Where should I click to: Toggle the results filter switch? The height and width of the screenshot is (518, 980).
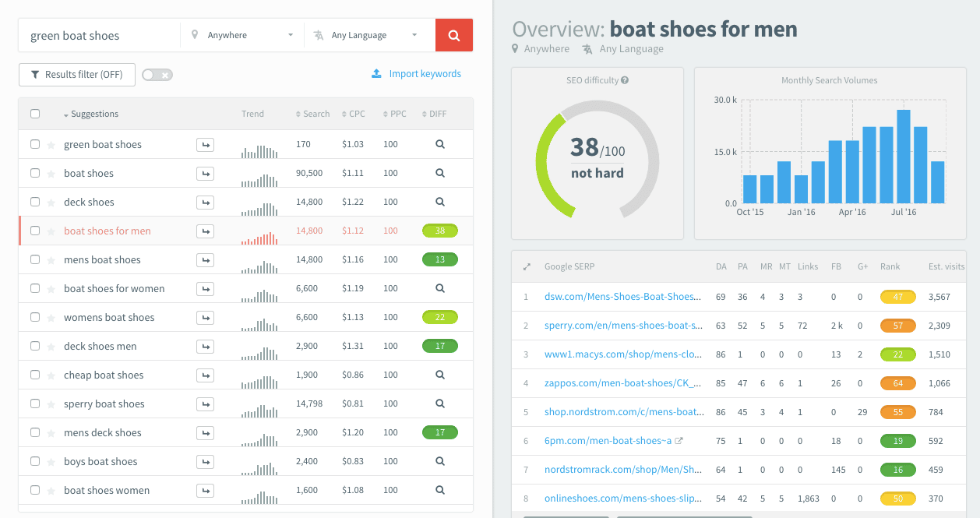pyautogui.click(x=157, y=75)
